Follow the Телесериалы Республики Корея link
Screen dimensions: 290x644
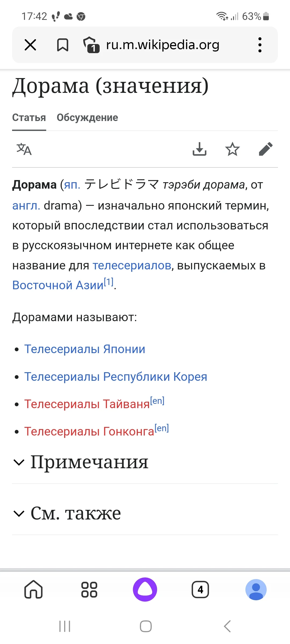[x=115, y=376]
